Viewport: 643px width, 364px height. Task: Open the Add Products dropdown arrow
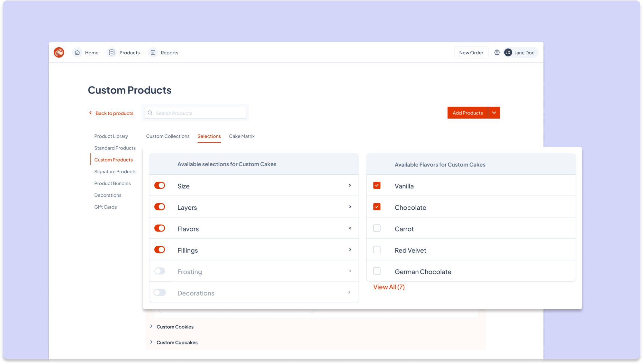pyautogui.click(x=494, y=113)
